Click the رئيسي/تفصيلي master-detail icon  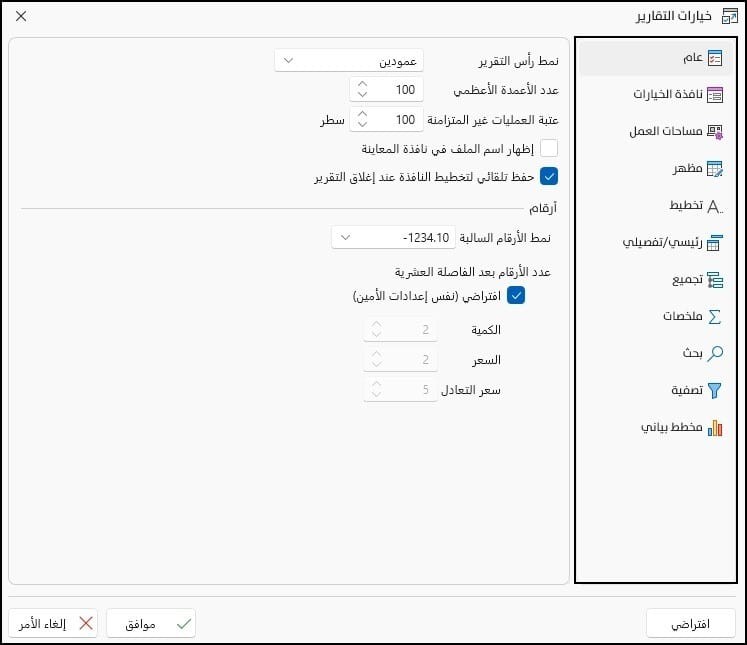tap(715, 242)
